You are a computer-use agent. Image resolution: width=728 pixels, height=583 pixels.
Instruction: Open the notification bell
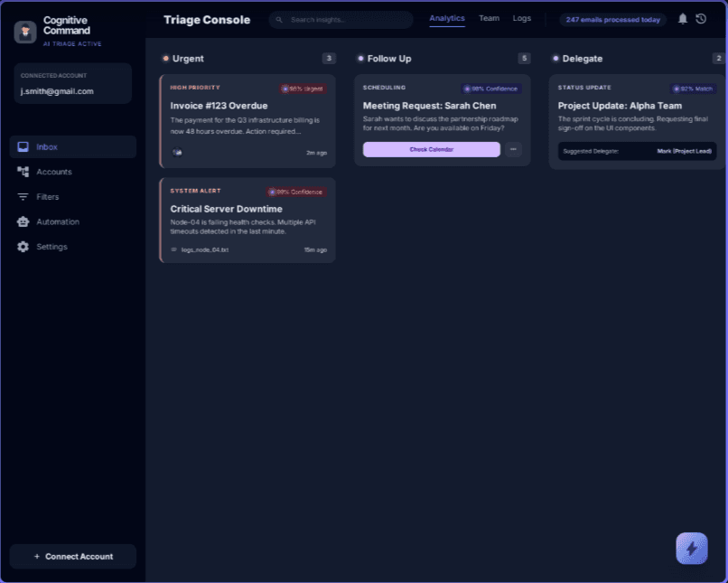683,18
